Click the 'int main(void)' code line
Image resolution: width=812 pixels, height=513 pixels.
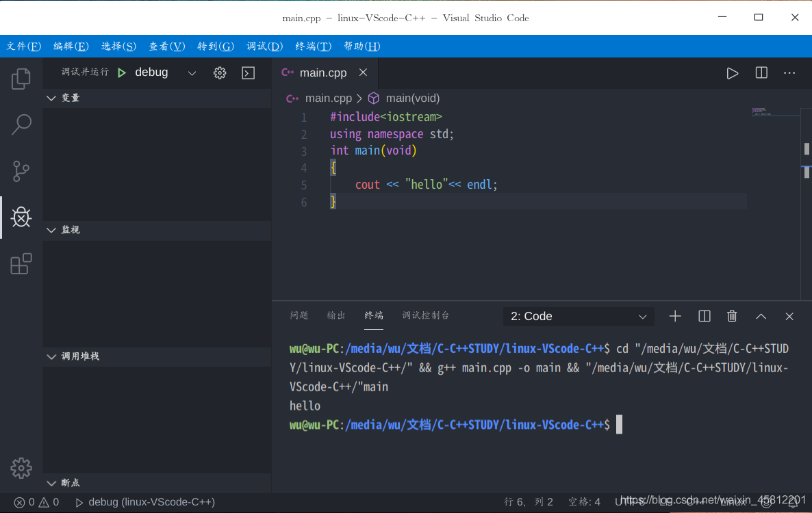[x=373, y=150]
